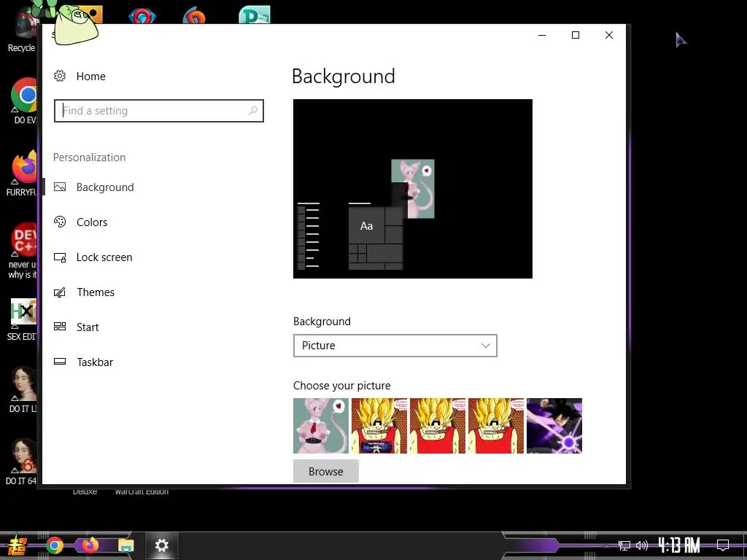Show hidden system tray icons
Screen dimensions: 747x560
[606, 545]
